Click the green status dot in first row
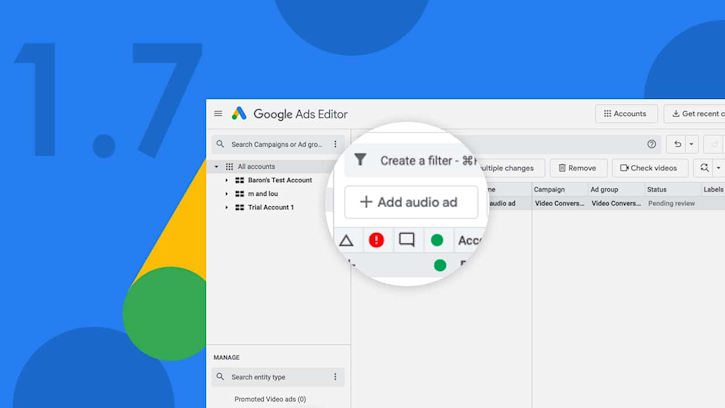This screenshot has width=725, height=408. point(440,265)
